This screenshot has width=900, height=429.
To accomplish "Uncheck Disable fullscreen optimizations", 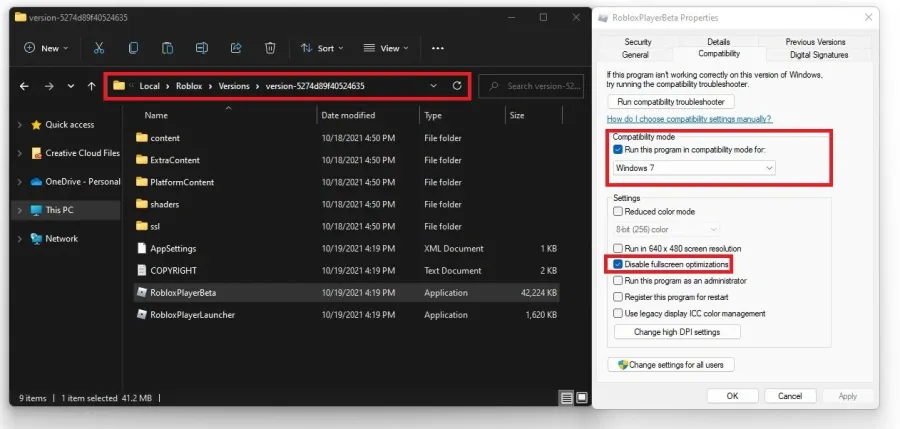I will point(618,264).
